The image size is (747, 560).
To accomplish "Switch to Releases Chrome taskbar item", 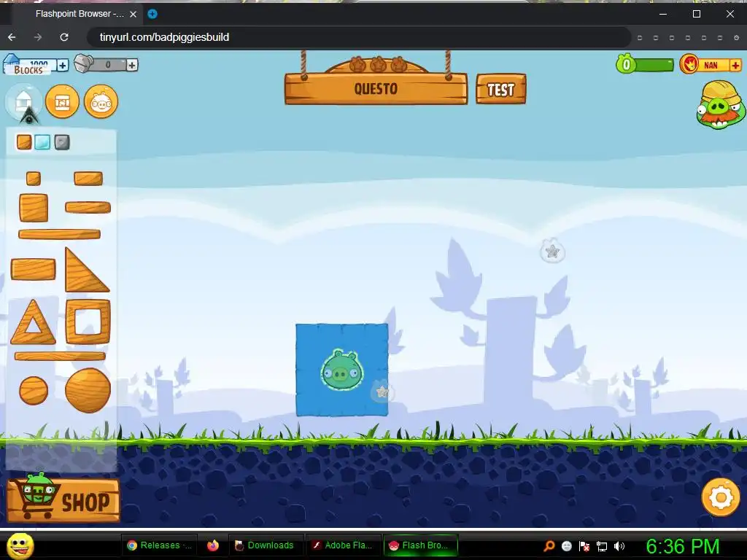I will click(159, 545).
